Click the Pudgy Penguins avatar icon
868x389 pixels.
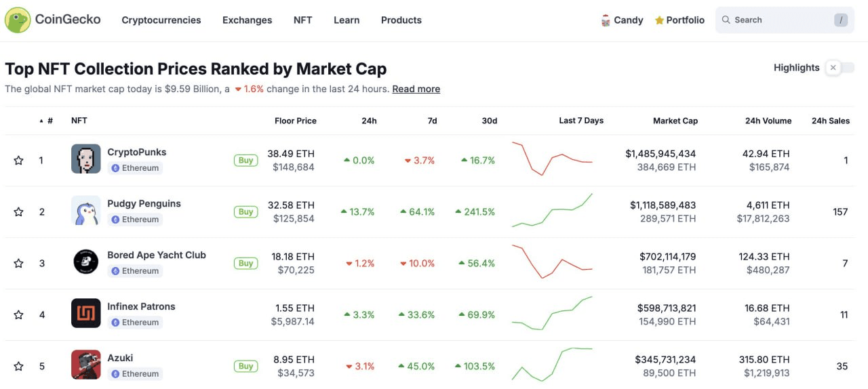coord(86,211)
